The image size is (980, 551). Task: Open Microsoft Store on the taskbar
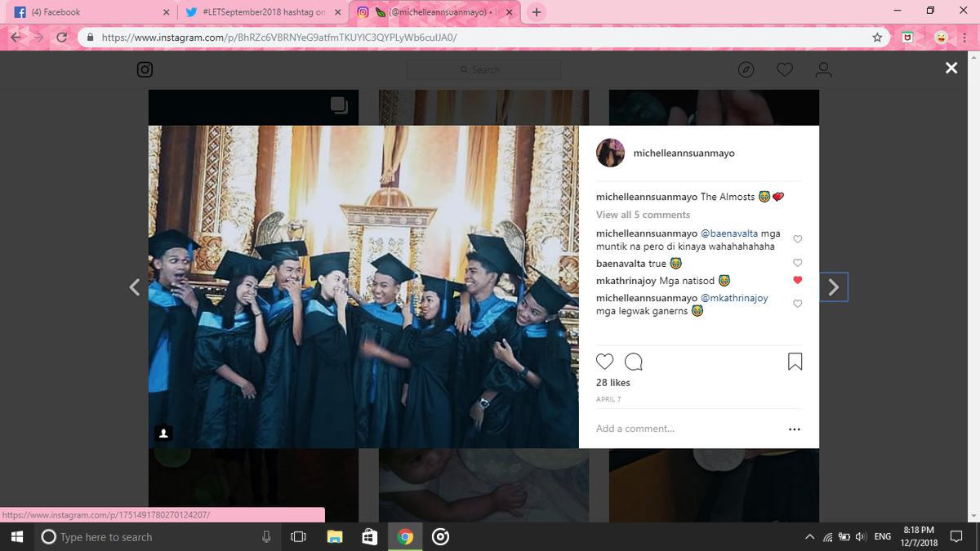tap(370, 537)
